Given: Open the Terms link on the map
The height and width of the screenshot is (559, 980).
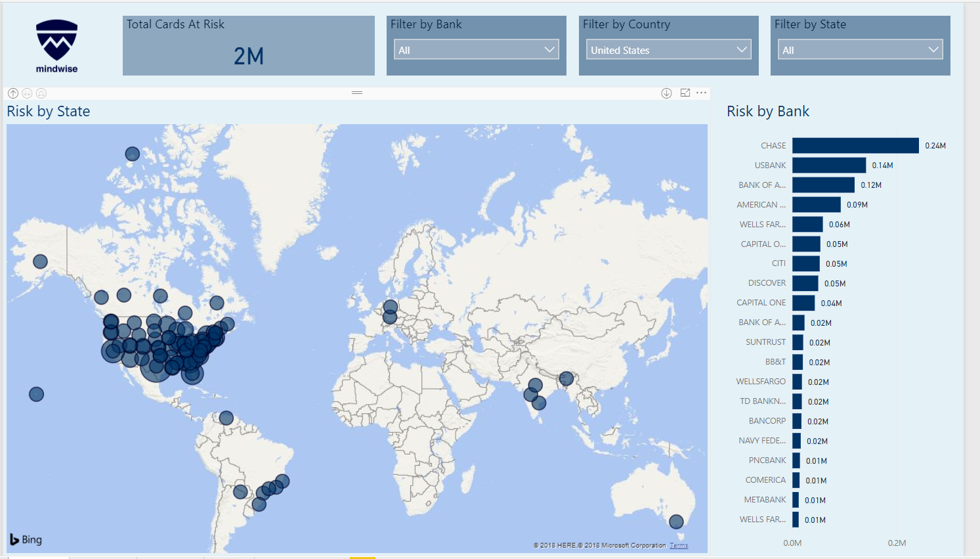Looking at the screenshot, I should (x=679, y=545).
